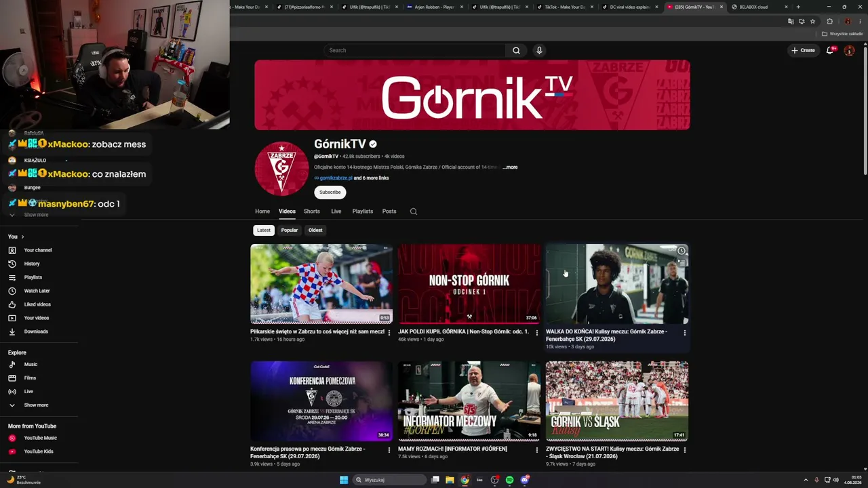Start voice search with the microphone icon
This screenshot has width=868, height=488.
point(539,50)
